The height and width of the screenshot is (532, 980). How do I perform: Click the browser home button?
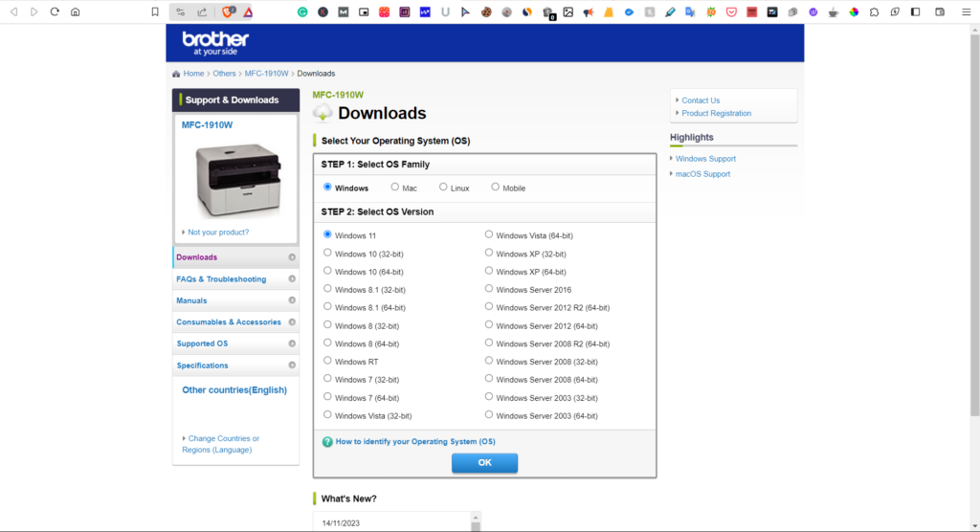click(76, 11)
